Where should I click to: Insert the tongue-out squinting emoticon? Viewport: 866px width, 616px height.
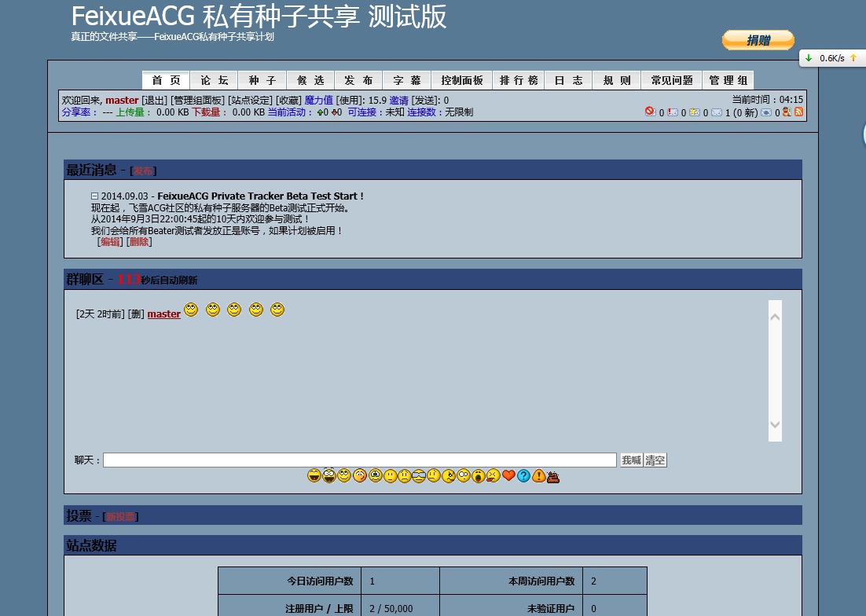click(494, 475)
